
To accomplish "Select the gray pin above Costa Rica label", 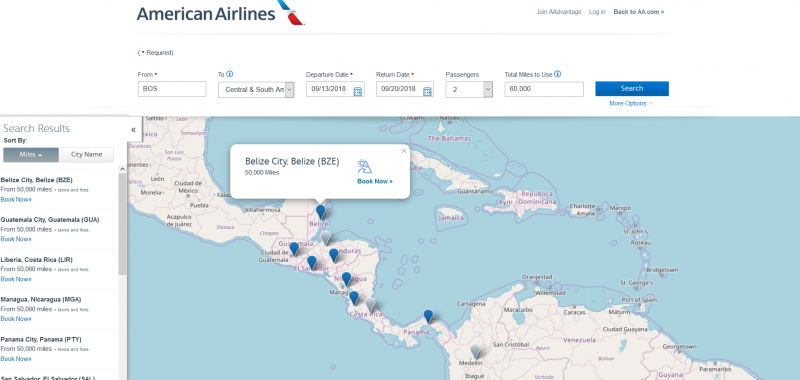I will [x=370, y=305].
